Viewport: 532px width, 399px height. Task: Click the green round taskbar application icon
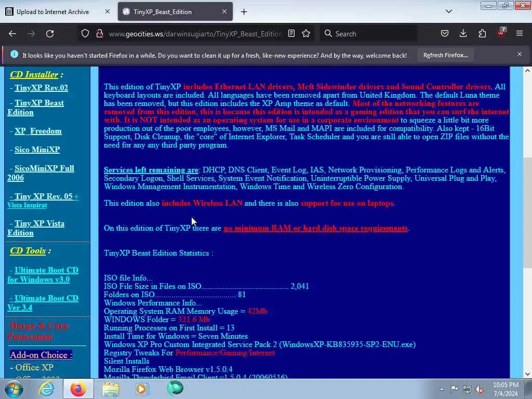(175, 389)
